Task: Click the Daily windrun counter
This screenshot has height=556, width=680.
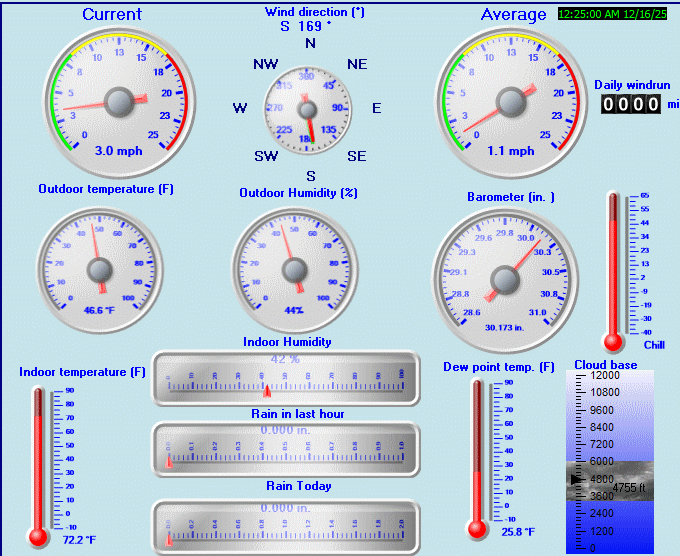Action: (630, 104)
